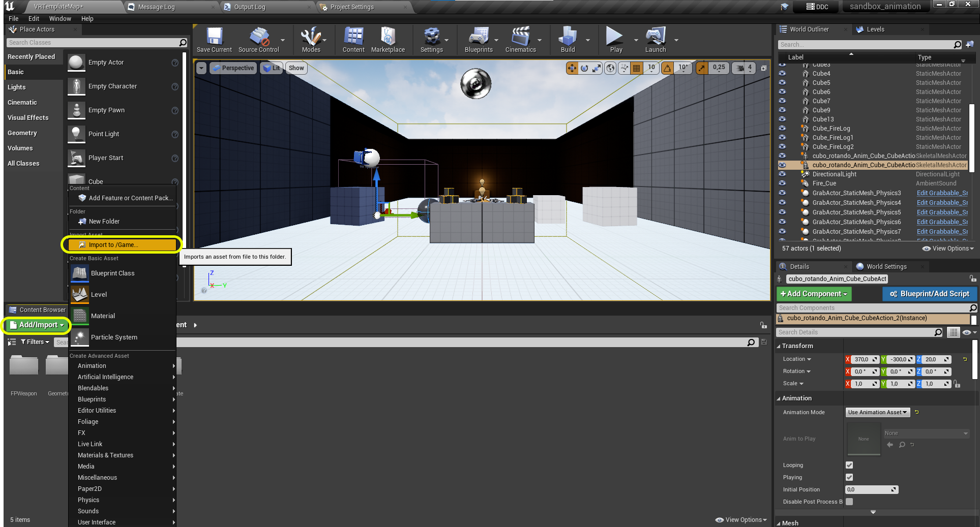Collapse the Transform section
Viewport: 980px width, 527px height.
[797, 346]
